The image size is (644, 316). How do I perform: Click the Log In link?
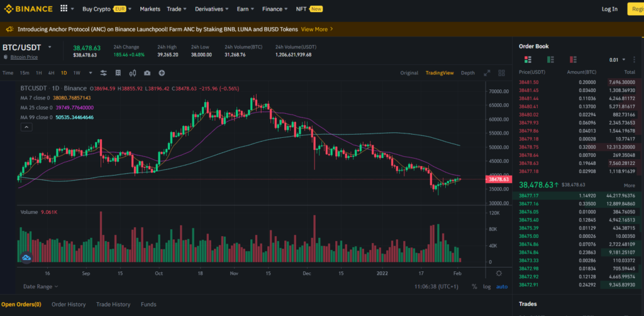coord(609,9)
